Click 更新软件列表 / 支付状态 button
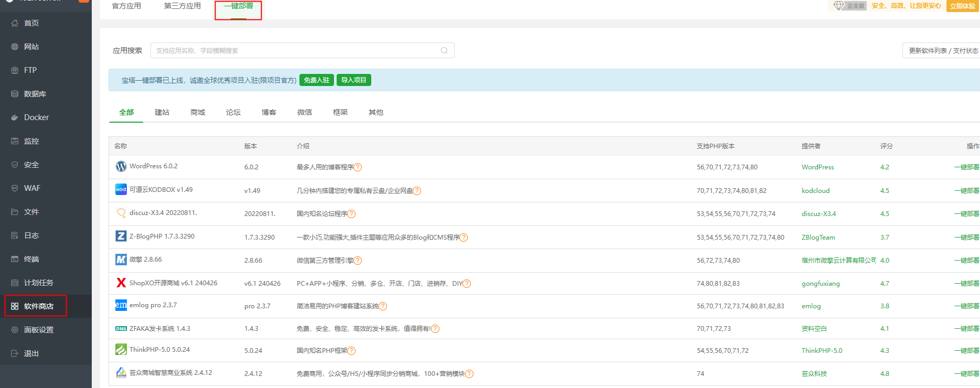 pos(943,50)
